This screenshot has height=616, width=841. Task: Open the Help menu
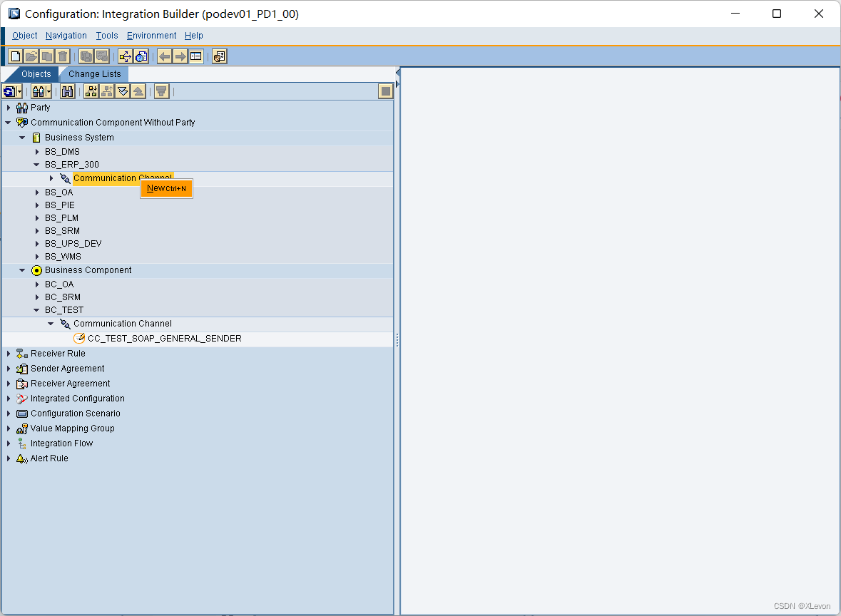[x=193, y=36]
